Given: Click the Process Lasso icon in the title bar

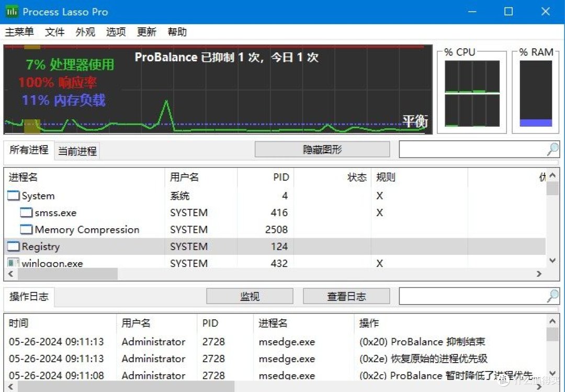Looking at the screenshot, I should coord(11,11).
